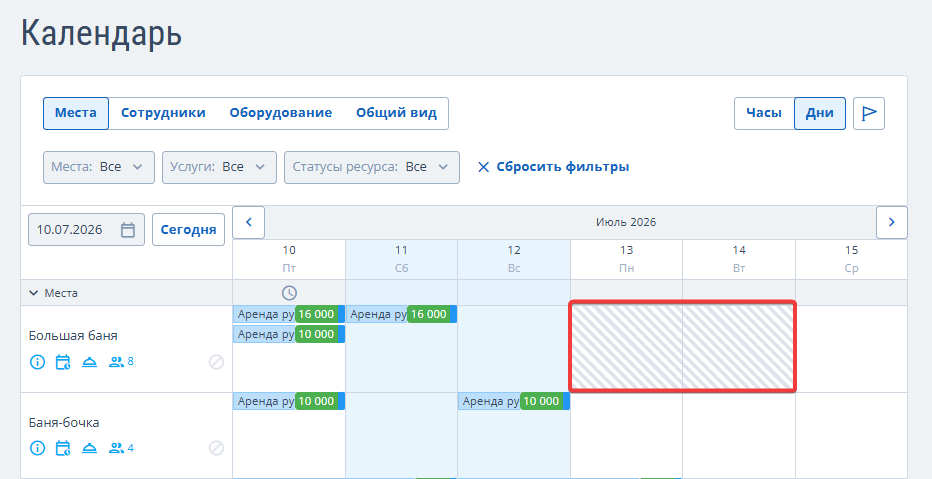Click the block icon for Большая баня
932x479 pixels.
click(216, 362)
